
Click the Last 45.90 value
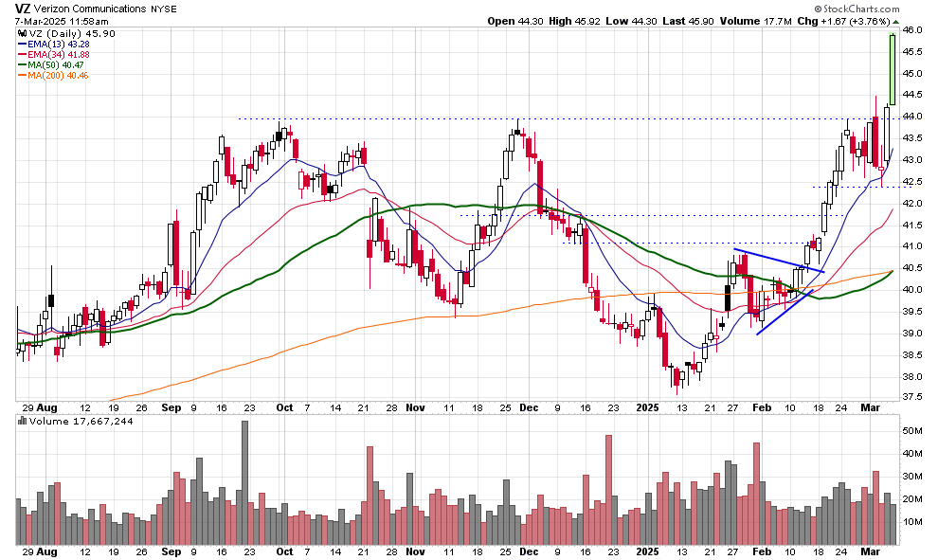click(x=688, y=21)
